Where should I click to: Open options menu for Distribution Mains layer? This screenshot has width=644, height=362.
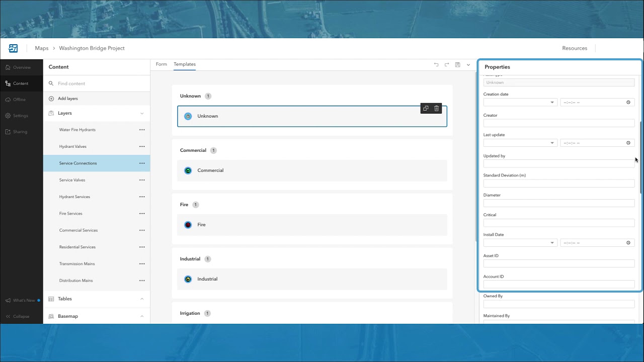142,281
